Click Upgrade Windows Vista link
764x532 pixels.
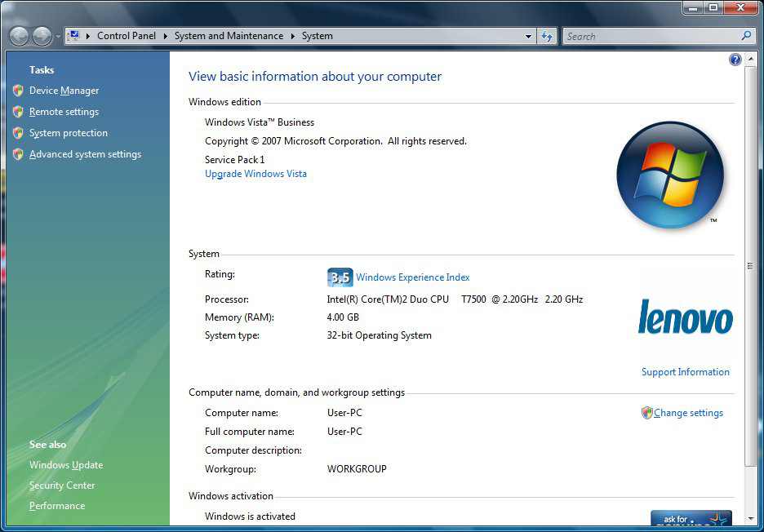255,174
